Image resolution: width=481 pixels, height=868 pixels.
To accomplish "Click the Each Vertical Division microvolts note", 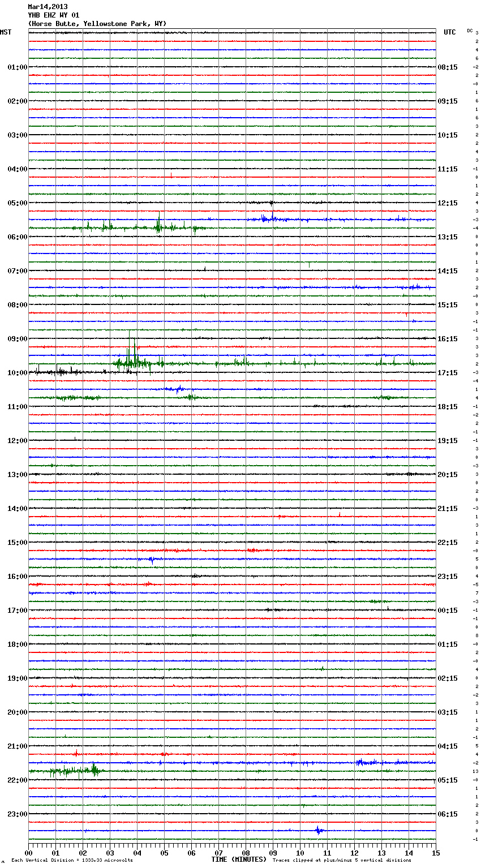I will point(72,861).
